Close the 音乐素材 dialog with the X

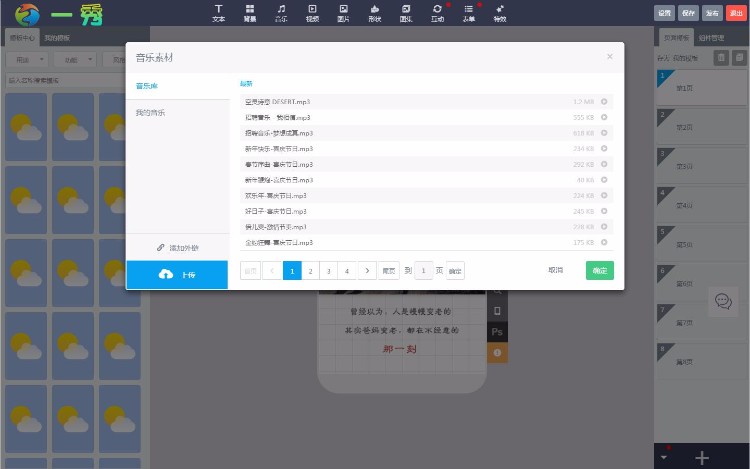pyautogui.click(x=610, y=56)
